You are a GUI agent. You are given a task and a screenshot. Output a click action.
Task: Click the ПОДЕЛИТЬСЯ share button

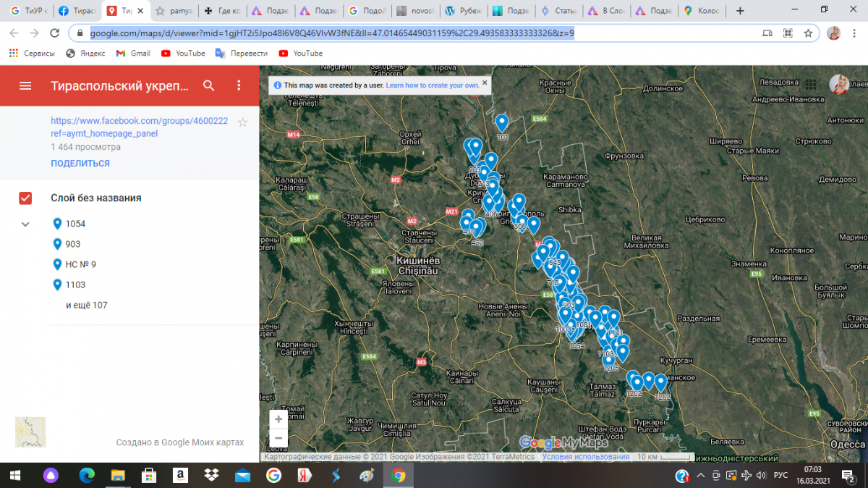(80, 164)
